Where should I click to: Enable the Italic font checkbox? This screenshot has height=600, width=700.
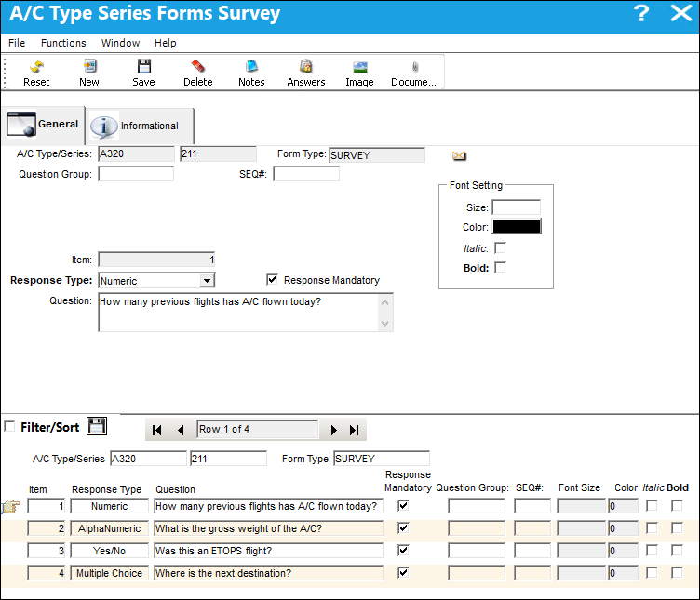[501, 247]
